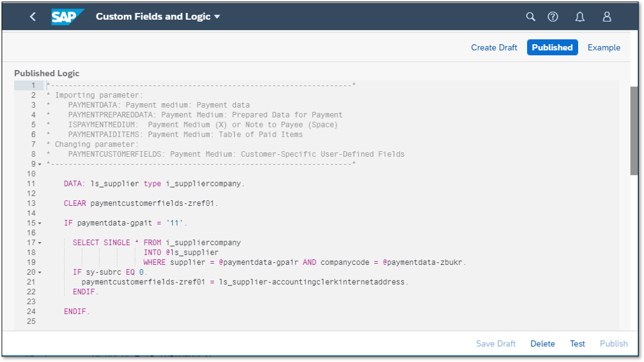Screen dimensions: 644x362
Task: Open the help question mark icon
Action: pyautogui.click(x=553, y=17)
